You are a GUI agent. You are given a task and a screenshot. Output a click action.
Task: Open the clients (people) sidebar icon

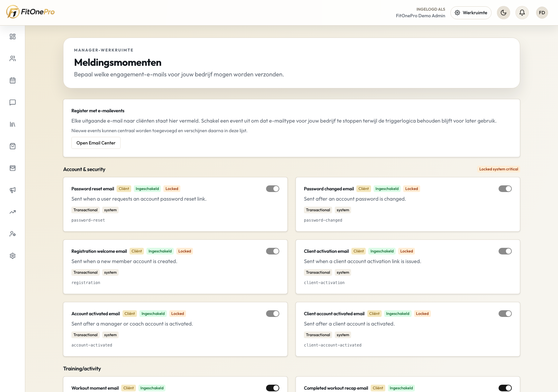13,58
